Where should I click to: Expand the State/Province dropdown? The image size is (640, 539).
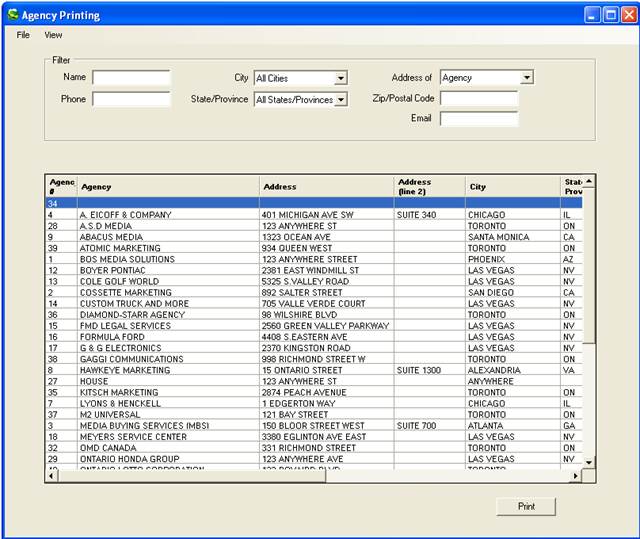point(341,100)
